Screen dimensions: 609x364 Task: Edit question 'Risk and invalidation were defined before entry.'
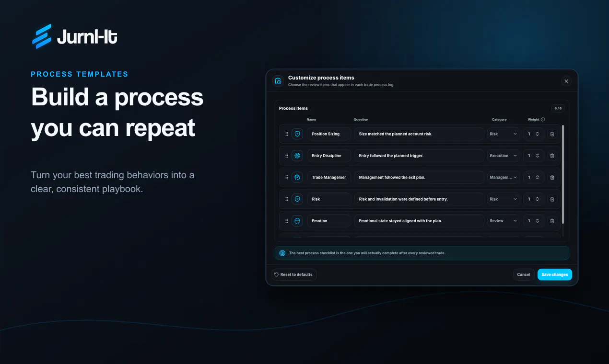pos(419,199)
